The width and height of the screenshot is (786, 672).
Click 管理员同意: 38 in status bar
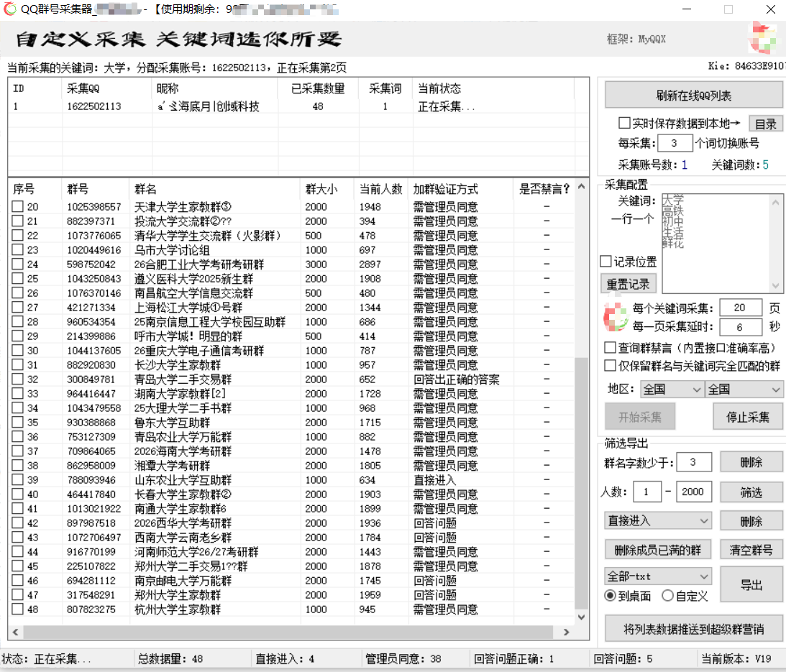[x=403, y=658]
